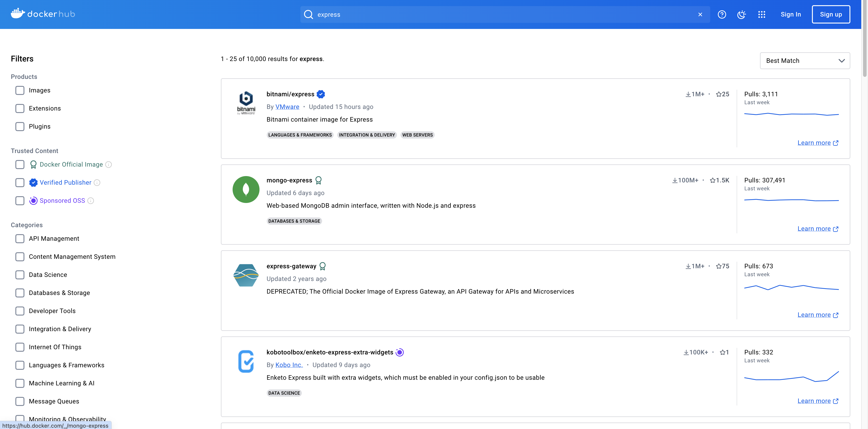Check the Verified Publisher filter
Viewport: 868px width, 429px height.
20,183
